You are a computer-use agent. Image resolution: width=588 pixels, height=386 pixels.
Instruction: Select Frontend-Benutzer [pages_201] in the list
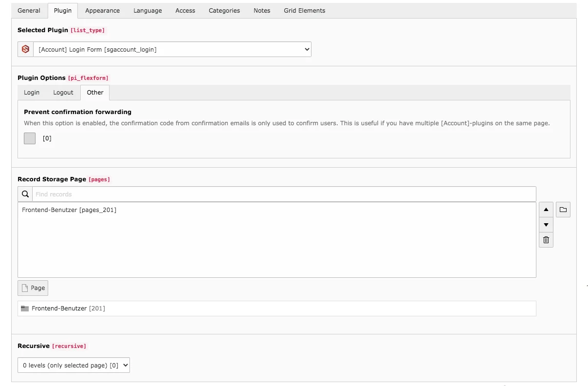tap(69, 210)
